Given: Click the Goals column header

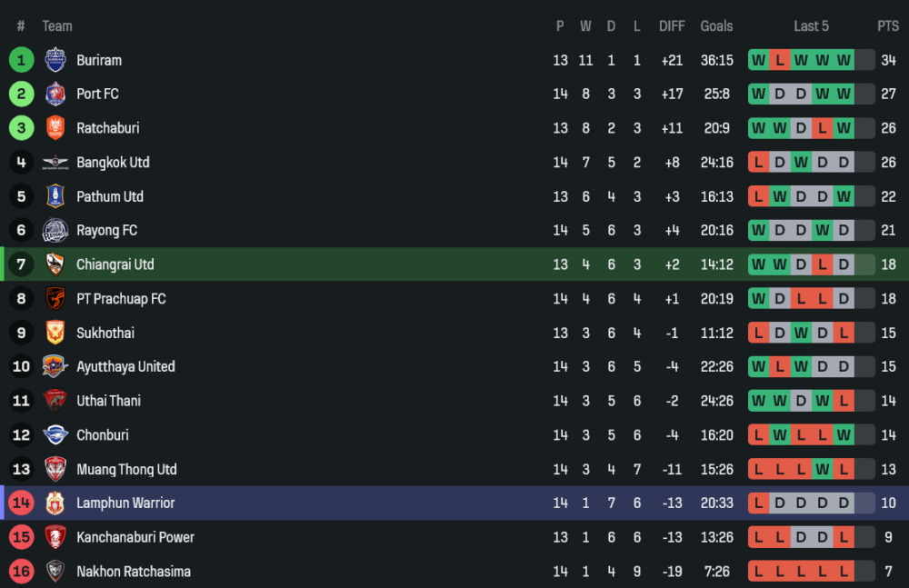Looking at the screenshot, I should click(716, 26).
